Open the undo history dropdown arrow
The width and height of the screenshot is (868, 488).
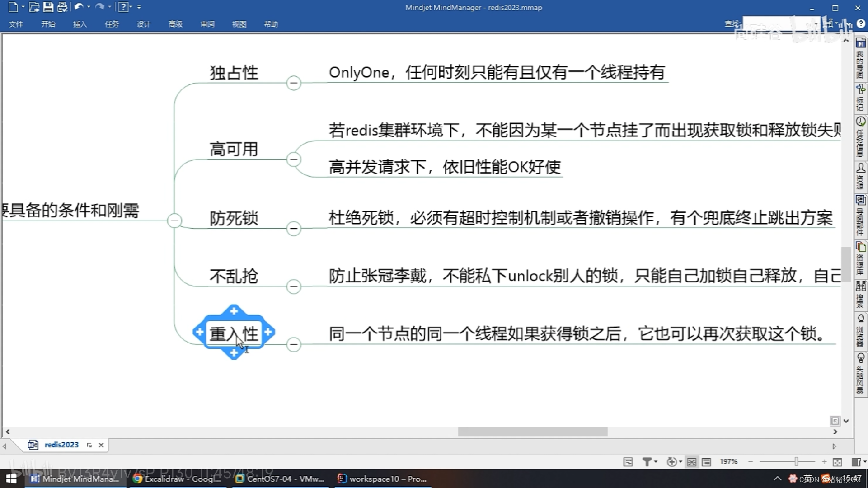pos(89,7)
